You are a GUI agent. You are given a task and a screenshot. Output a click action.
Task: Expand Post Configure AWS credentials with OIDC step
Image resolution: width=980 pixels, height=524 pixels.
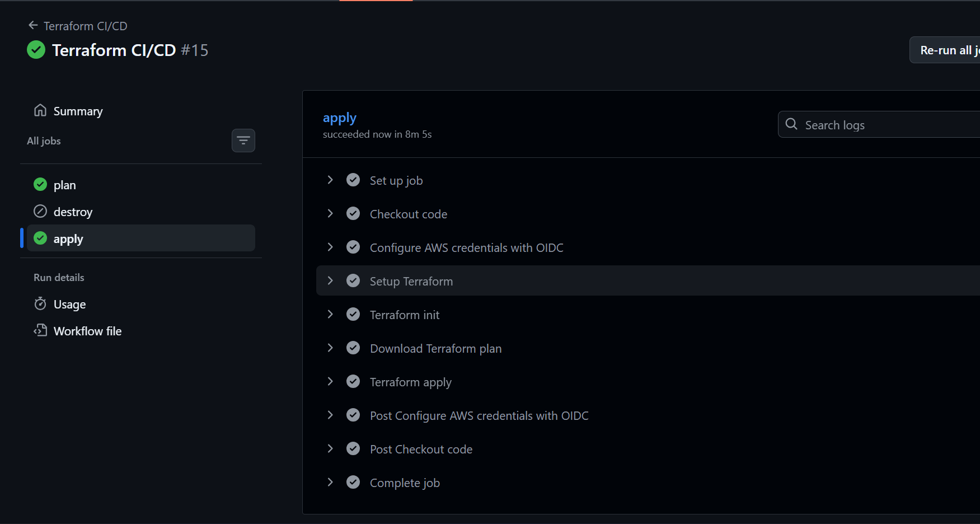[x=330, y=415]
